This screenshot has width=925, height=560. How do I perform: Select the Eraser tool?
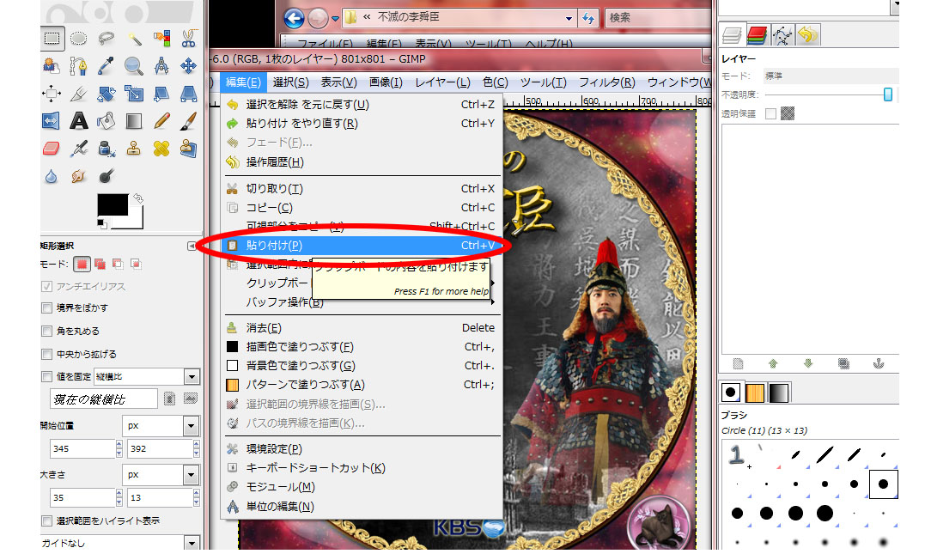(x=52, y=148)
